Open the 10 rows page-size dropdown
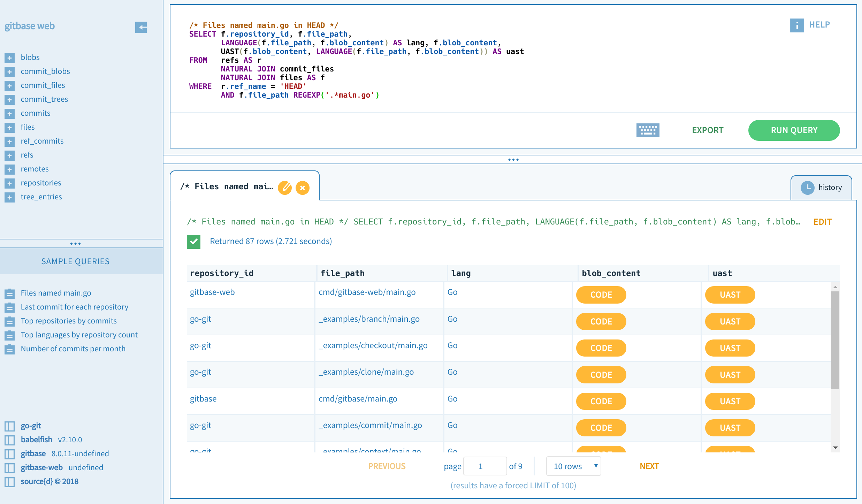 click(573, 466)
